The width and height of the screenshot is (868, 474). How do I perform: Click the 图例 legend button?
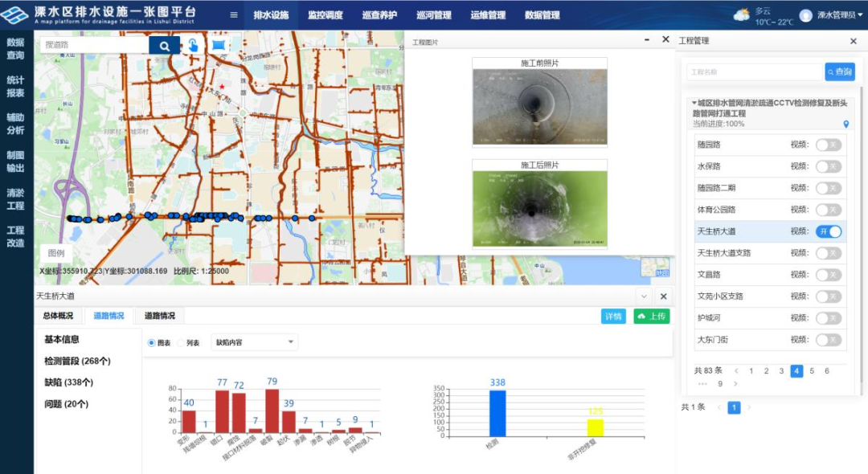pyautogui.click(x=56, y=253)
